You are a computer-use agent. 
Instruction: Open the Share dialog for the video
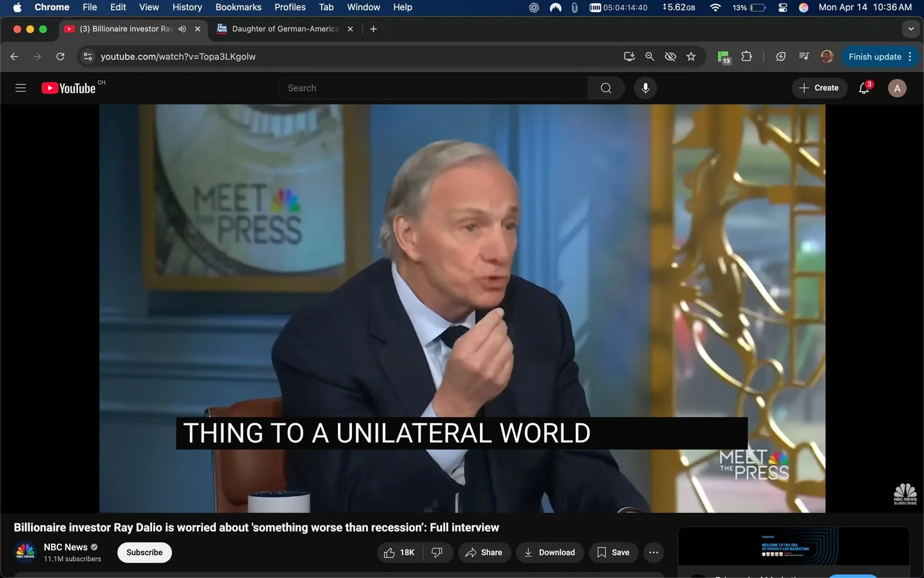coord(484,552)
